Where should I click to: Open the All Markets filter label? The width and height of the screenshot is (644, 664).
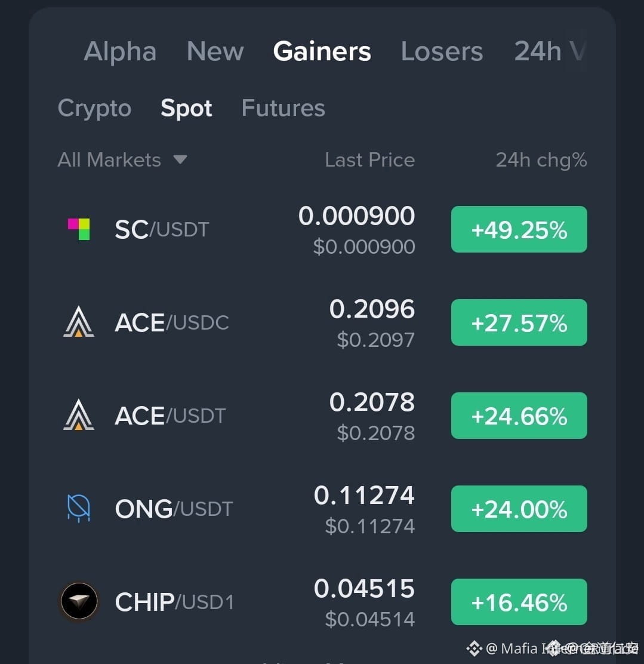pos(109,160)
